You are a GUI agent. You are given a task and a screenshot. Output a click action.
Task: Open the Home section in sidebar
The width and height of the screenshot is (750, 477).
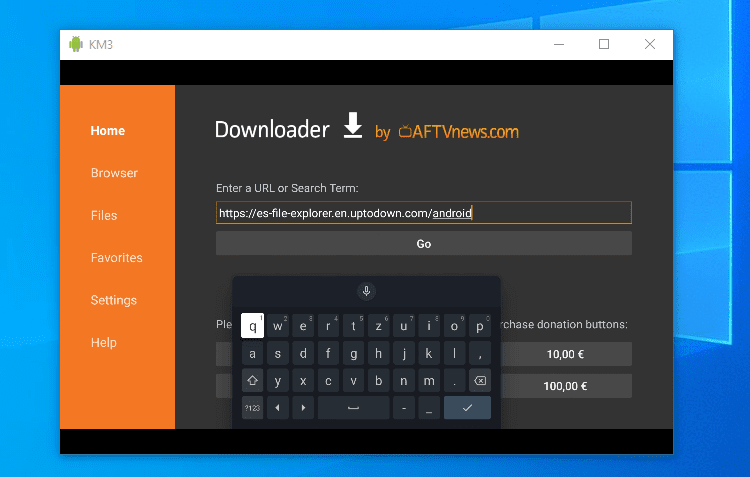point(108,131)
